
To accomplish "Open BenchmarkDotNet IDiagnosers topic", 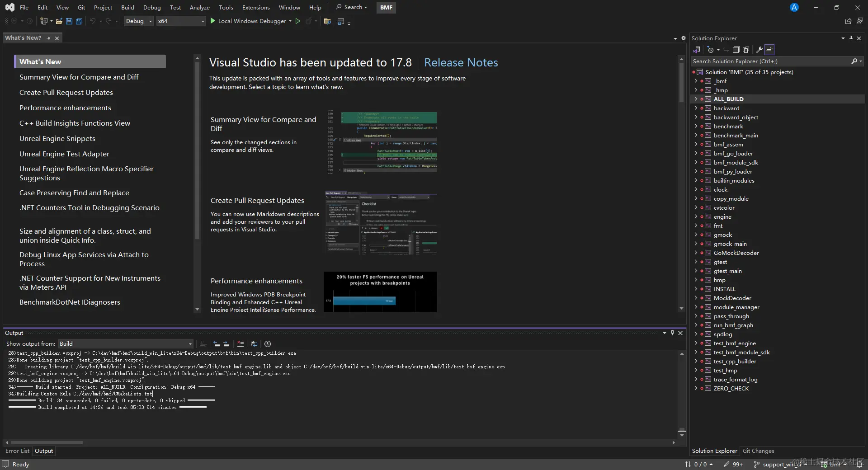I will [x=70, y=302].
